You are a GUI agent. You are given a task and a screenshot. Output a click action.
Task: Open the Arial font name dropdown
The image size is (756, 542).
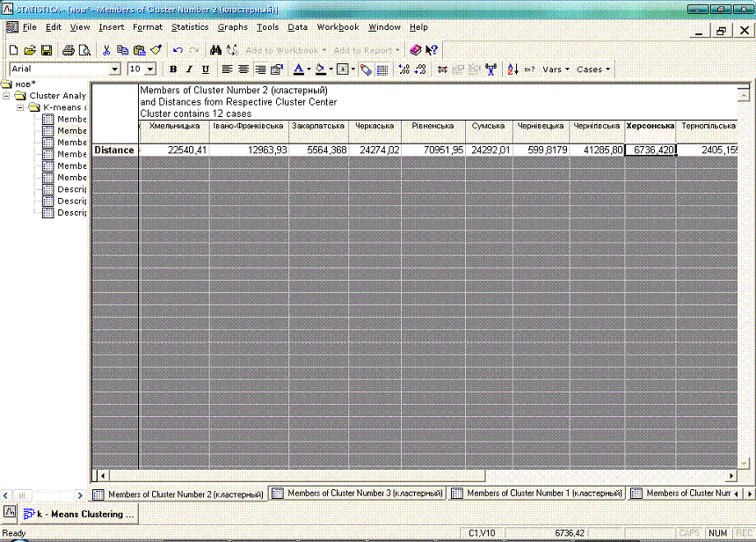click(115, 70)
